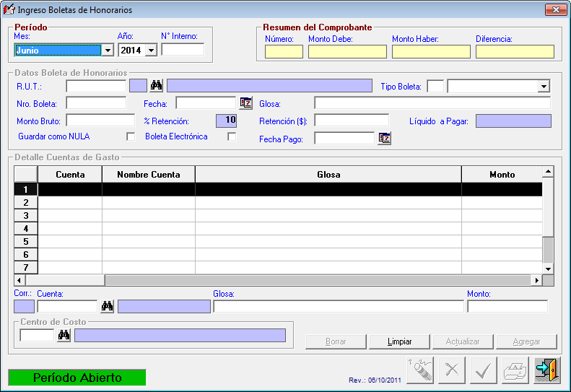
Task: Click the printer button
Action: (515, 370)
